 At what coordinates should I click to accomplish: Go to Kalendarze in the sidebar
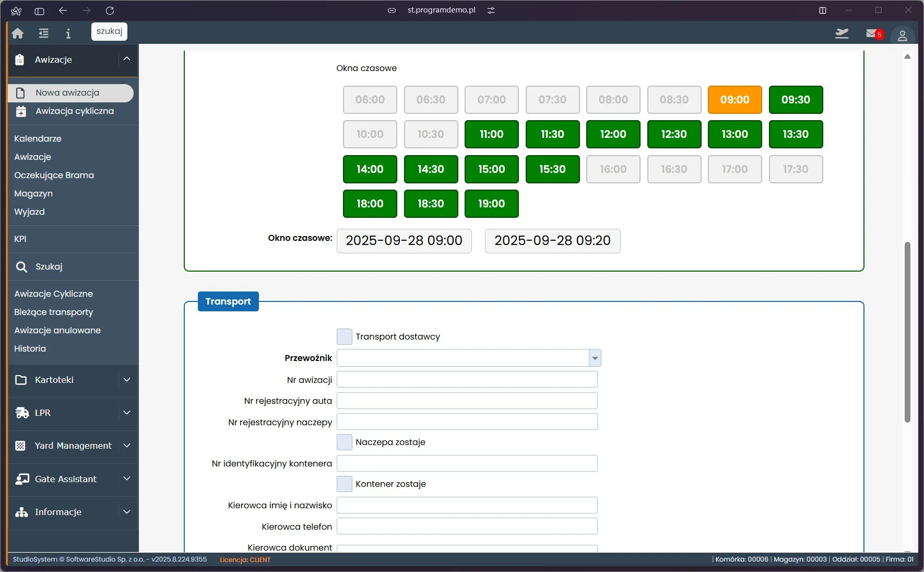click(x=38, y=139)
